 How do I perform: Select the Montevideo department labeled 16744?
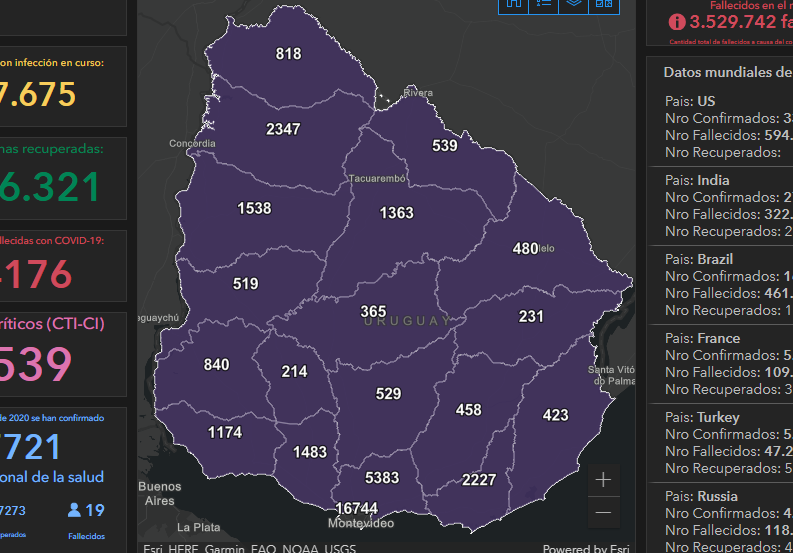pyautogui.click(x=357, y=508)
